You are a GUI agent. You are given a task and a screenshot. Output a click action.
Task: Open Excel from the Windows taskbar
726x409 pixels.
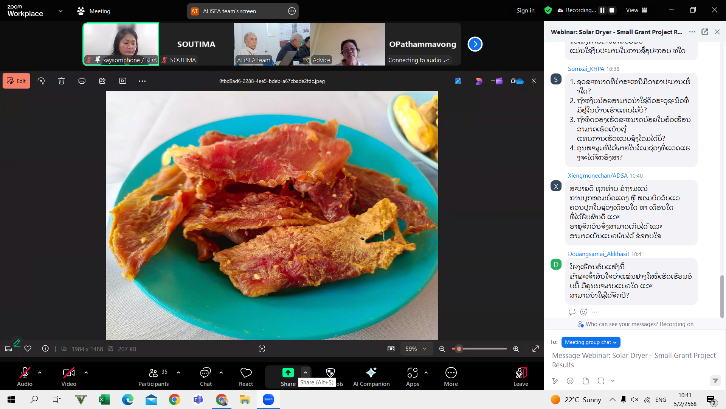(x=104, y=398)
